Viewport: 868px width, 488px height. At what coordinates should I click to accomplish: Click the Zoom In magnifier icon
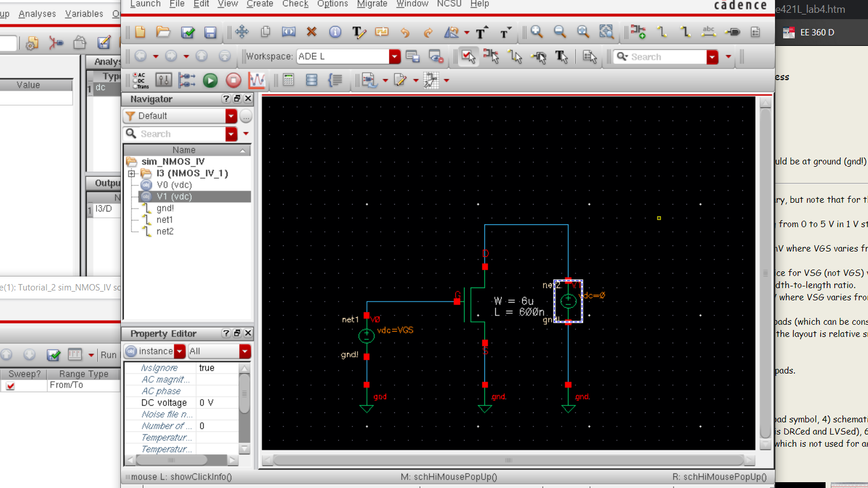tap(537, 32)
